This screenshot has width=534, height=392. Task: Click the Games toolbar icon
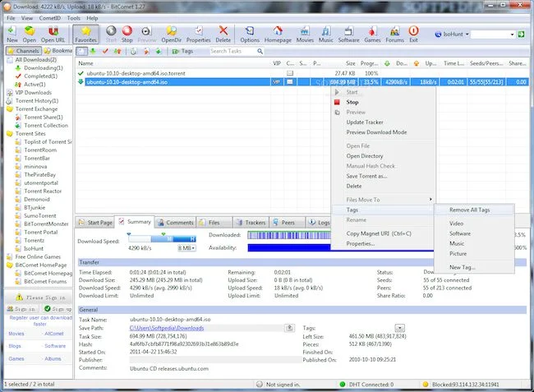(x=372, y=35)
